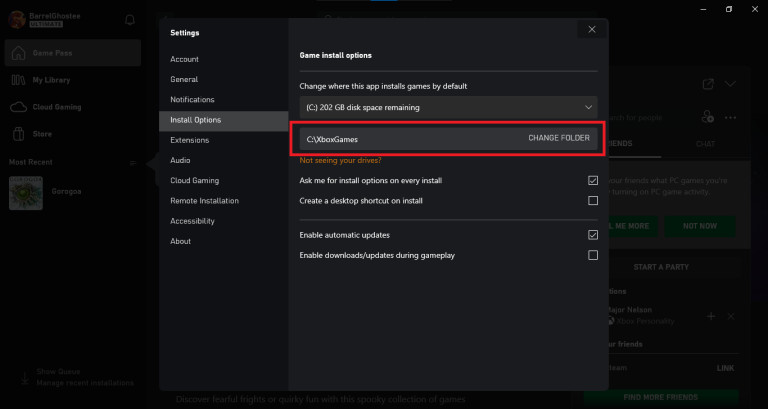This screenshot has height=409, width=768.
Task: Click the Cloud Gaming cloud icon in sidebar
Action: [x=18, y=107]
